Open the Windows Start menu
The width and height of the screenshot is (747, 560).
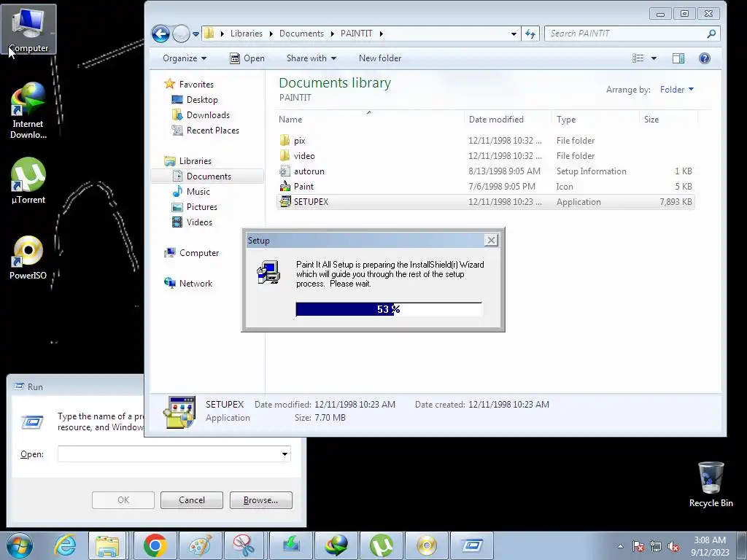(19, 545)
